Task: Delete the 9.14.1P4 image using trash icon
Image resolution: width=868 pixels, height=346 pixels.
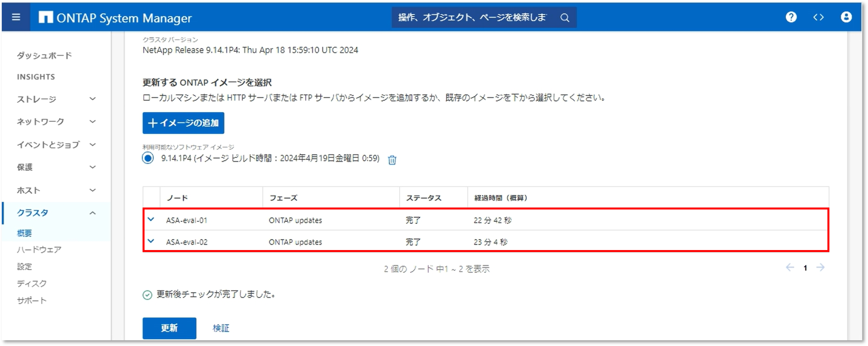Action: pos(392,159)
